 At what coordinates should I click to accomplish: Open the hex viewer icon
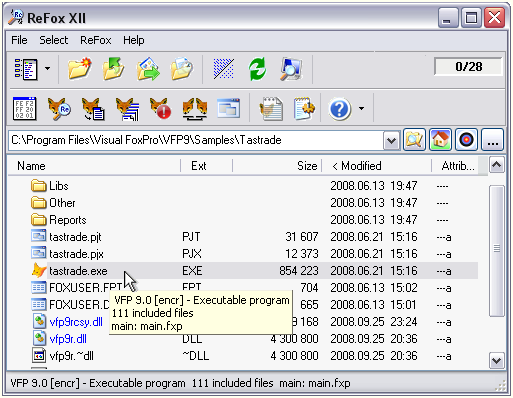point(24,109)
